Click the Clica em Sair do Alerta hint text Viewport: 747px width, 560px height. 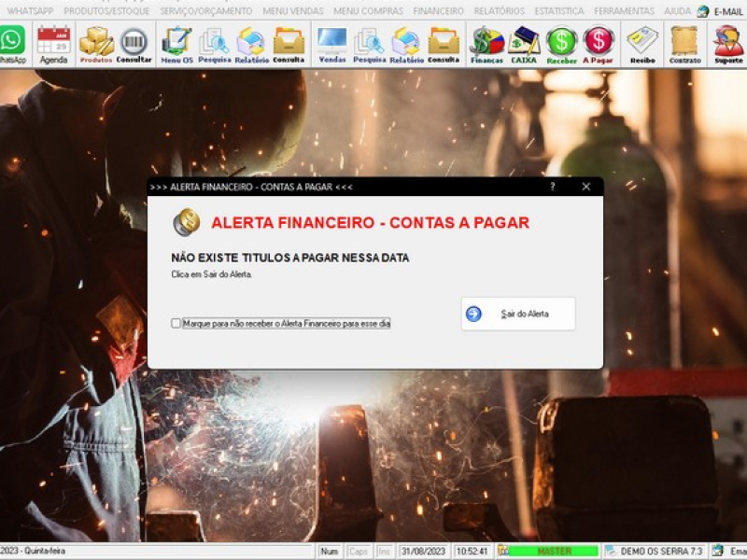click(212, 274)
